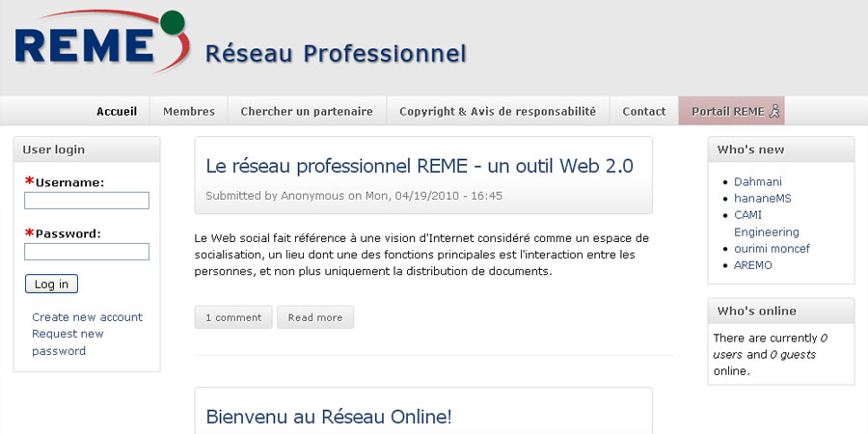868x434 pixels.
Task: Click the User login block heading
Action: (54, 149)
